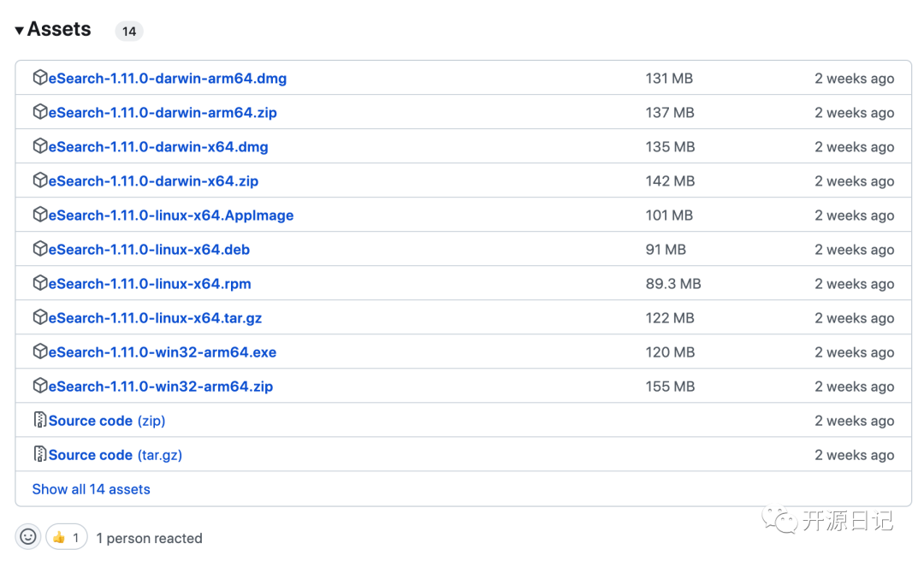The width and height of the screenshot is (924, 561).
Task: Download eSearch-1.11.0-win32-arm64.exe
Action: tap(162, 351)
